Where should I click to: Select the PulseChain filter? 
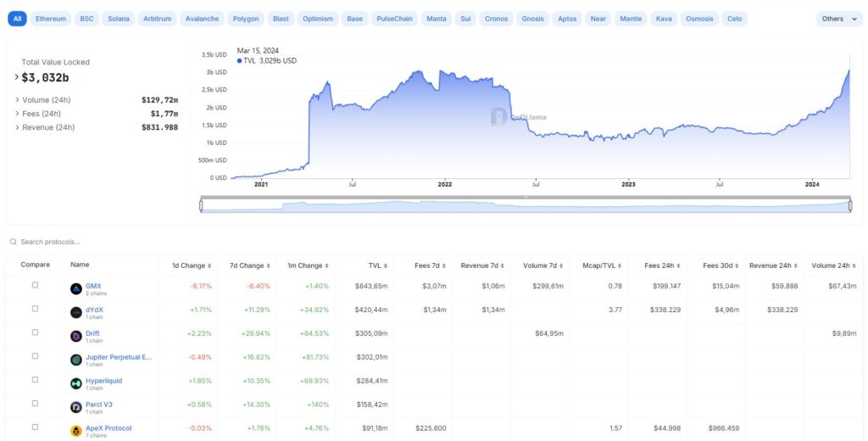(x=395, y=19)
